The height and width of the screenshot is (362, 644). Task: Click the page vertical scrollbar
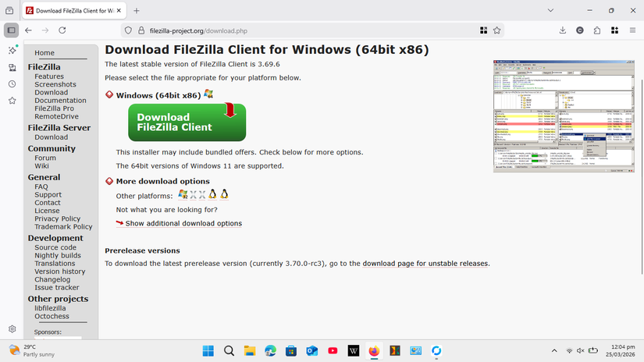coord(642,176)
